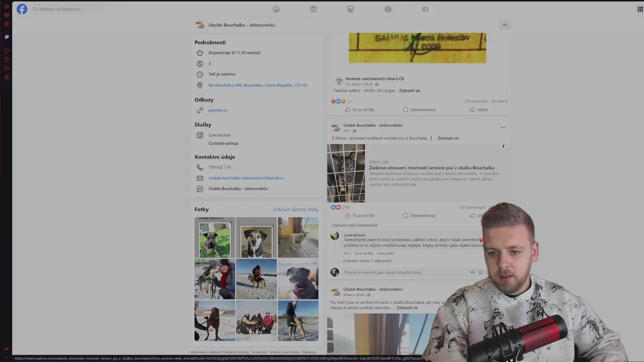Click Zobrazit všechny fotky link
Screen dimensions: 644x362
[x=296, y=210]
